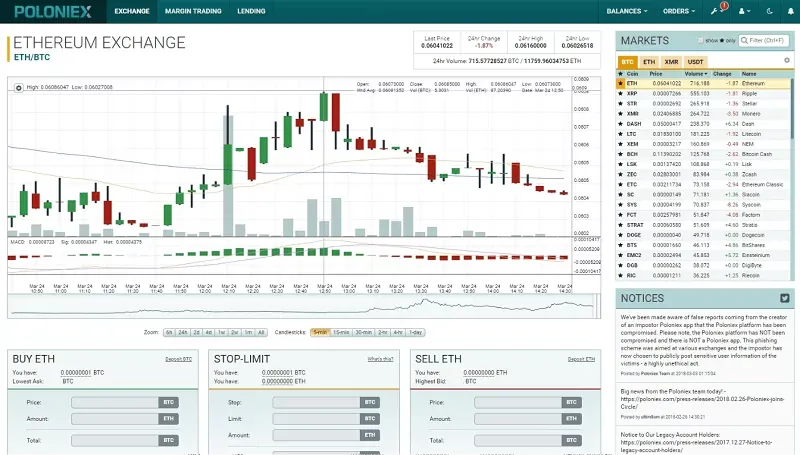
Task: Click the Deposit ETH link
Action: (581, 359)
